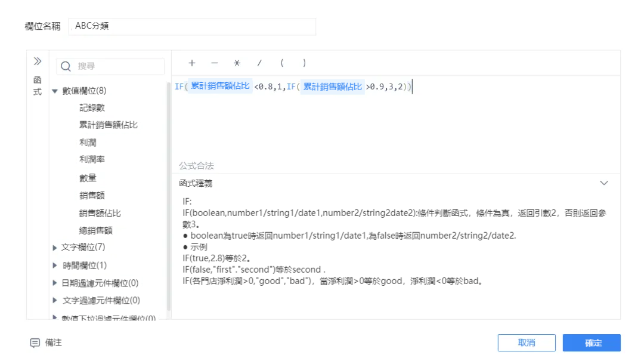This screenshot has width=644, height=355.
Task: Expand the 文字欄位(7) group
Action: point(55,248)
